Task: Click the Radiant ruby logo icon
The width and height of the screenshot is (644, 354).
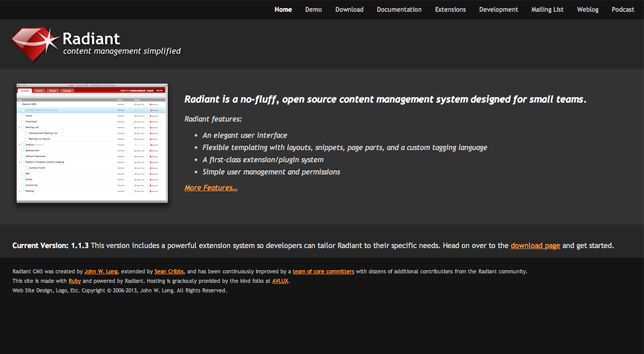Action: click(x=34, y=45)
